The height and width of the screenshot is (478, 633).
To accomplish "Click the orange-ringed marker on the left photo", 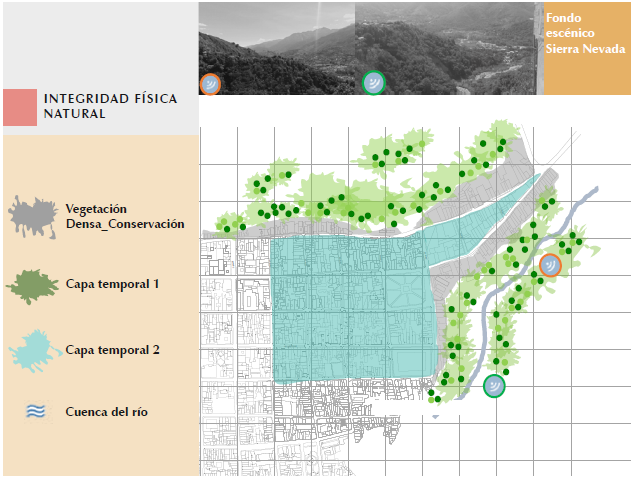I will pos(211,84).
